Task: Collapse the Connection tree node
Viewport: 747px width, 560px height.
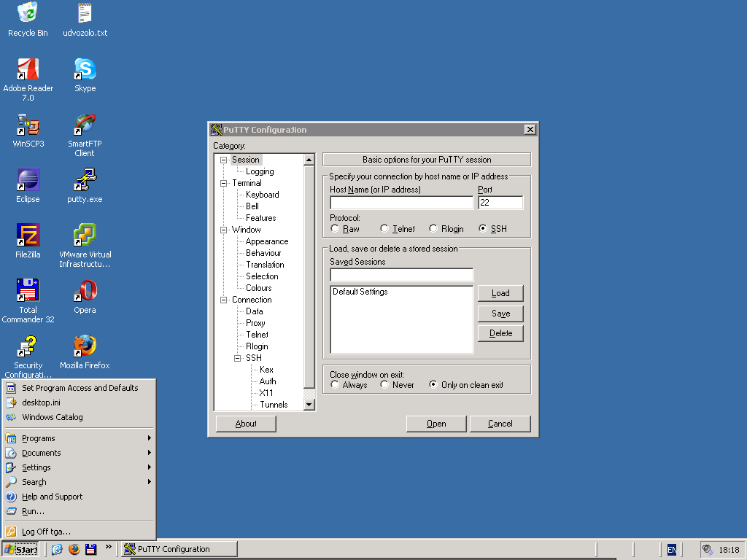Action: pos(223,300)
